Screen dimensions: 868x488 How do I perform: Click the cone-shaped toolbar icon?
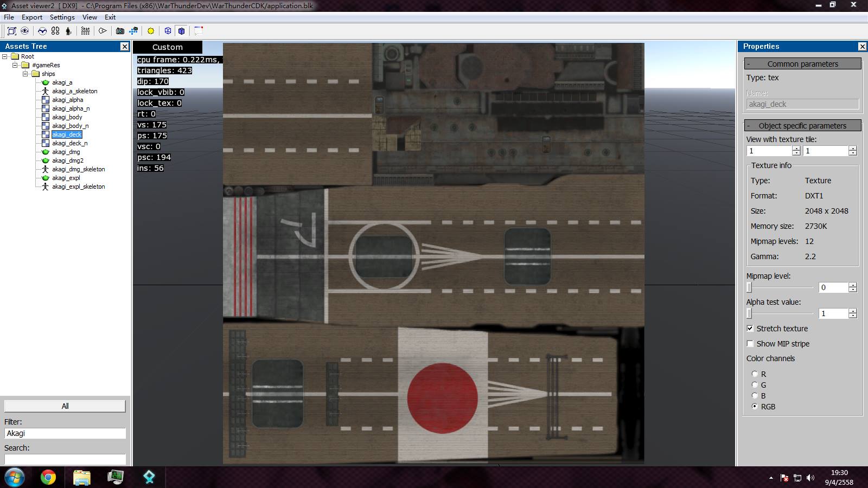(x=103, y=31)
